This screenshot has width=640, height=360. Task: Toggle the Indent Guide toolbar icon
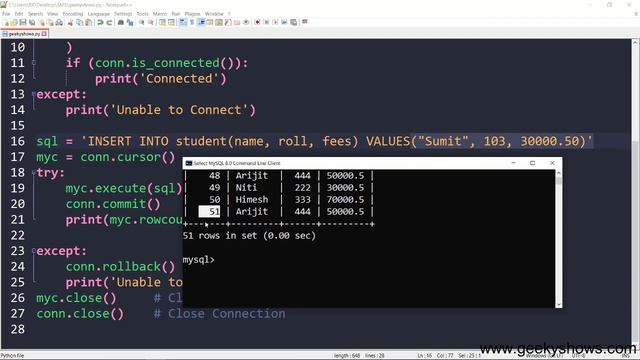(201, 22)
